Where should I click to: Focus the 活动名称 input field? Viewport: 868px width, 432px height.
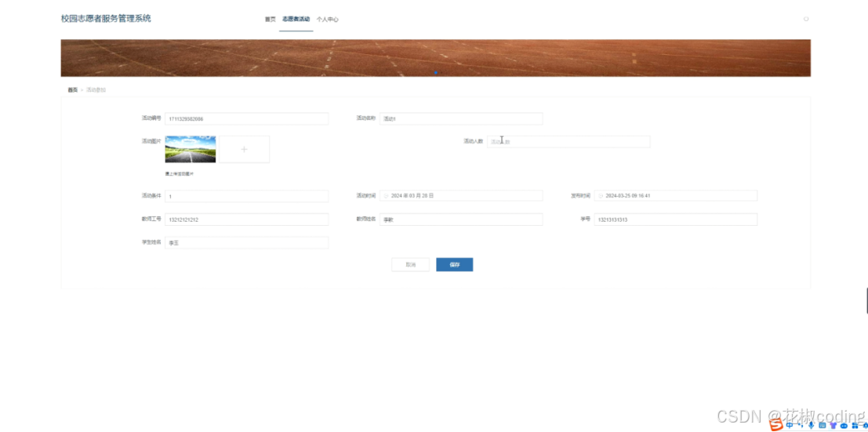(x=461, y=119)
